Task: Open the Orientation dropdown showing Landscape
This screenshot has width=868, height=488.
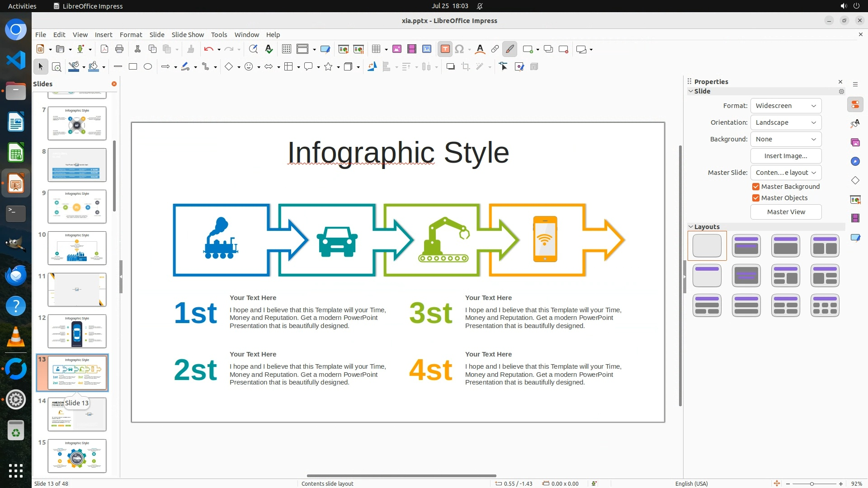Action: [786, 122]
